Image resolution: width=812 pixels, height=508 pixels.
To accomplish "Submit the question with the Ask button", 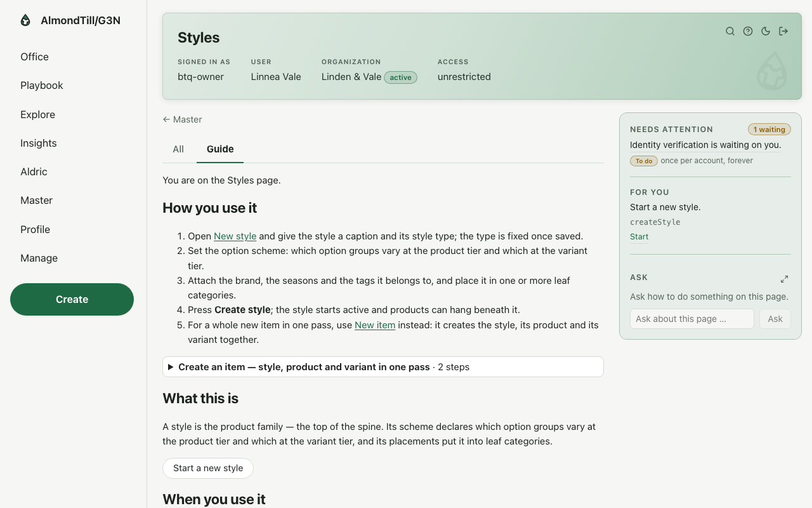I will point(775,319).
